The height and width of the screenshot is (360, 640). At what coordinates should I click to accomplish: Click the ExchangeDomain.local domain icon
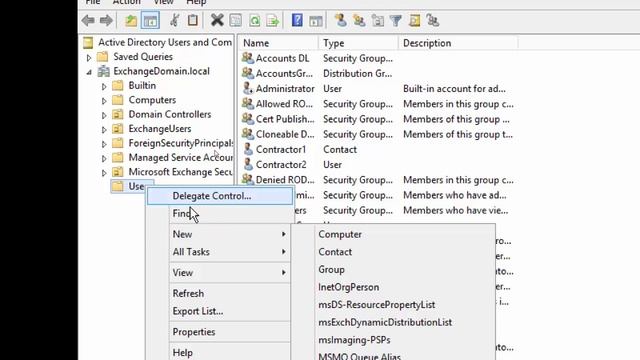pyautogui.click(x=104, y=71)
